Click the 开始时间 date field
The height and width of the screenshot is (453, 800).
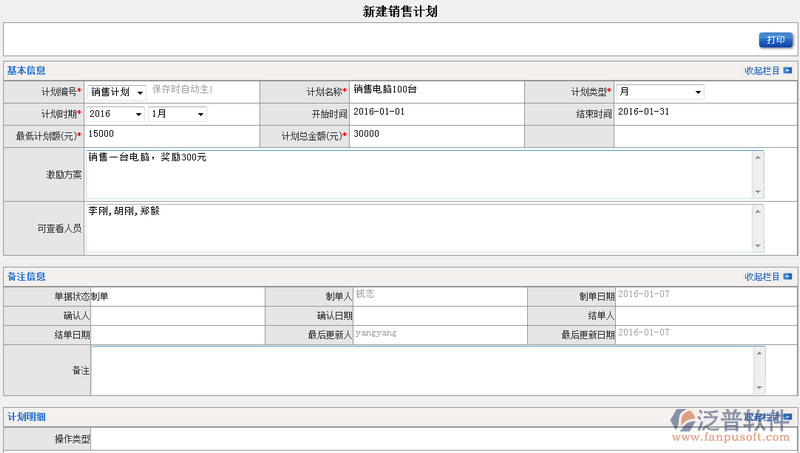click(436, 113)
